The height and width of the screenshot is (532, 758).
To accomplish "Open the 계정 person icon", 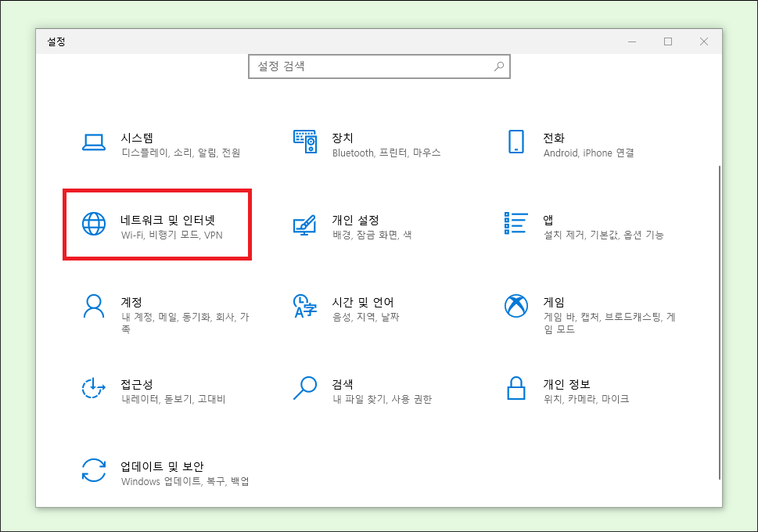I will [94, 306].
